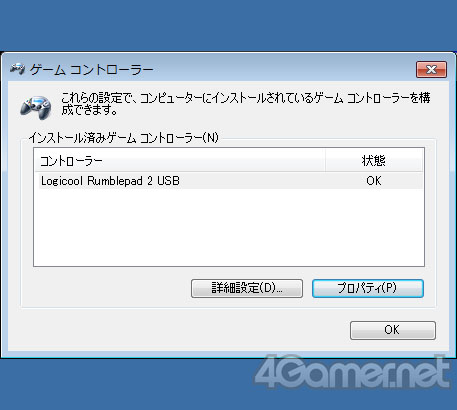Click the ゲーム コントローラー title bar text
This screenshot has width=457, height=410.
[91, 70]
